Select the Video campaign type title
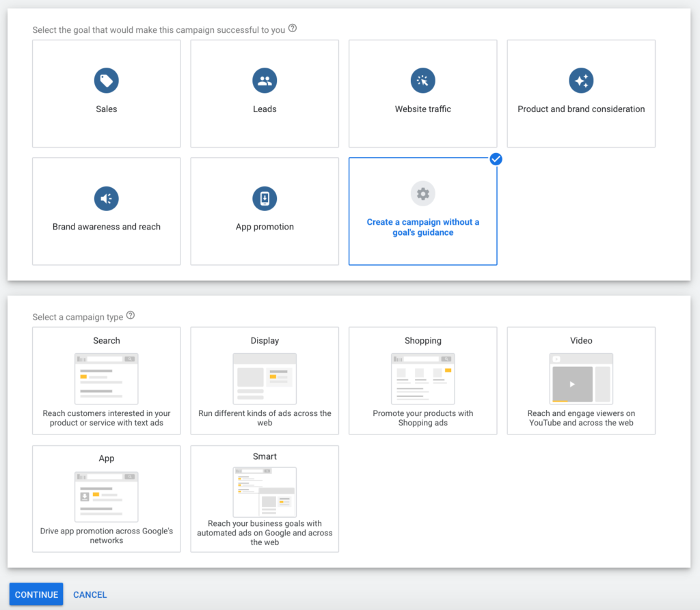The height and width of the screenshot is (610, 700). point(581,340)
